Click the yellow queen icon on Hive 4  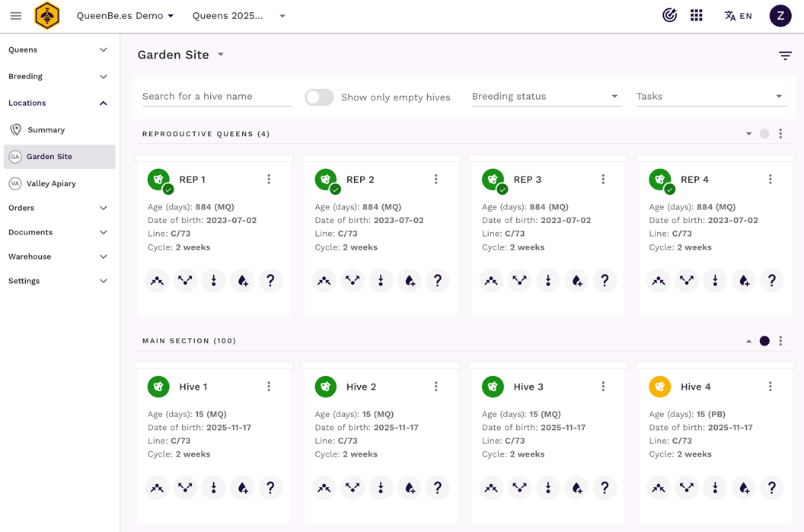tap(659, 387)
